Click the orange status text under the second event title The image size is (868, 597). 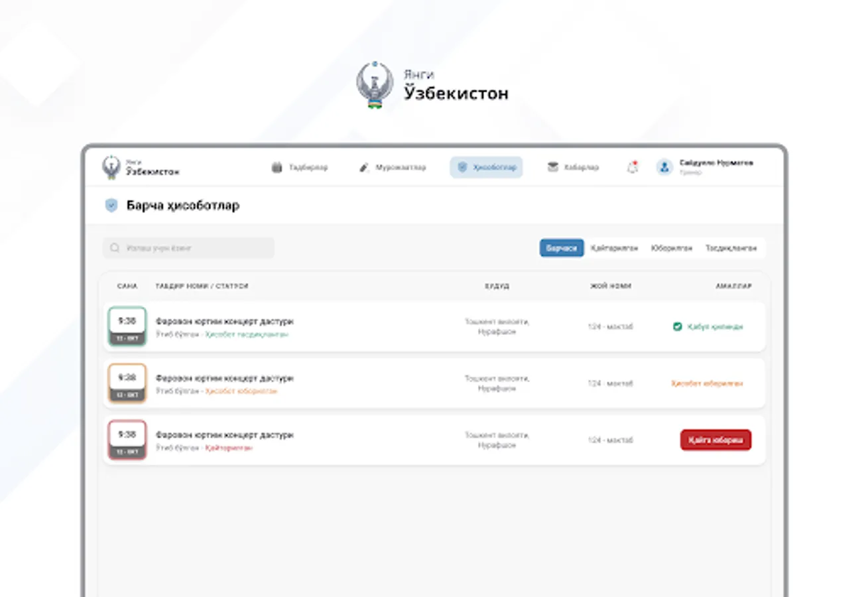[241, 391]
